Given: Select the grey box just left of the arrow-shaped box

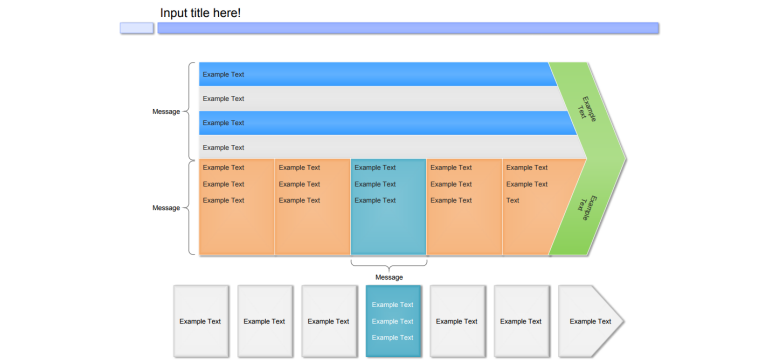Looking at the screenshot, I should 522,321.
